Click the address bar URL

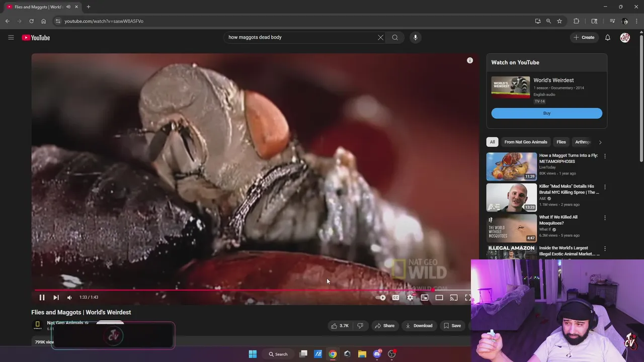104,21
